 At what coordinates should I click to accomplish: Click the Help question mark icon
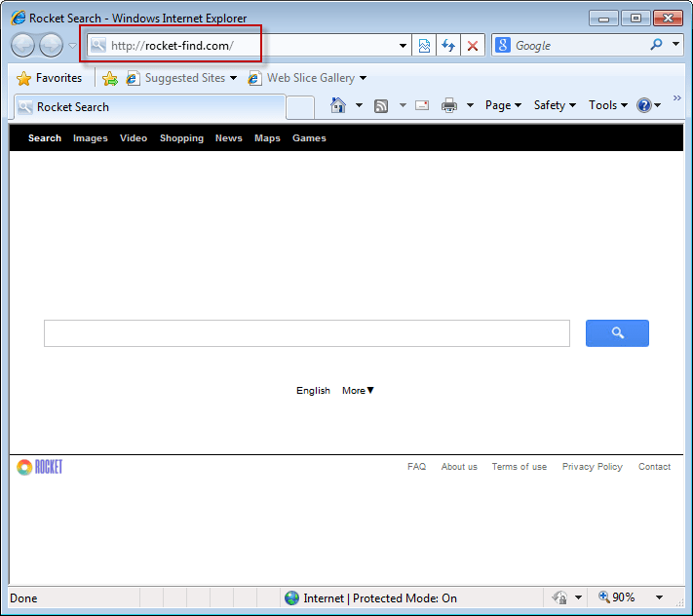644,105
